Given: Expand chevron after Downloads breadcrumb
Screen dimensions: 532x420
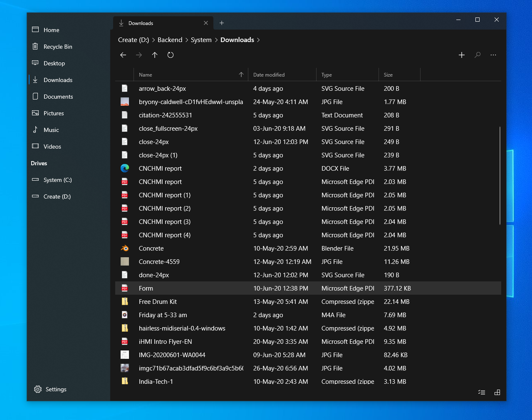Looking at the screenshot, I should click(x=258, y=40).
